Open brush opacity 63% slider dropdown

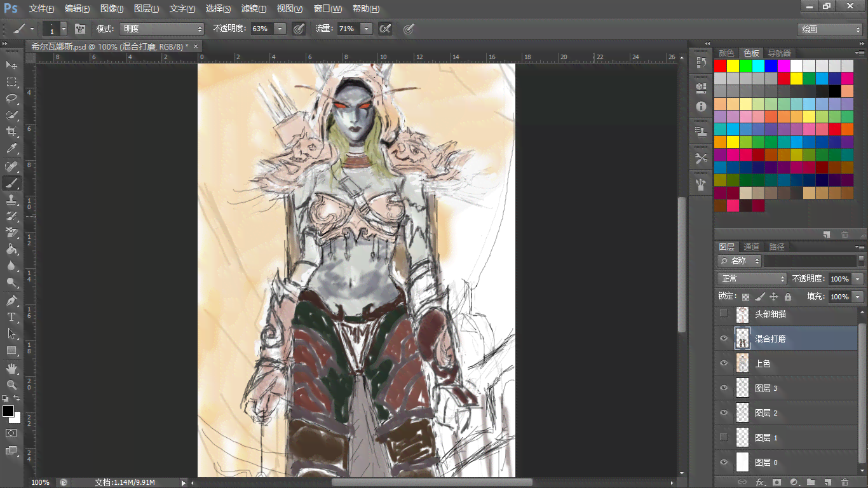point(280,29)
